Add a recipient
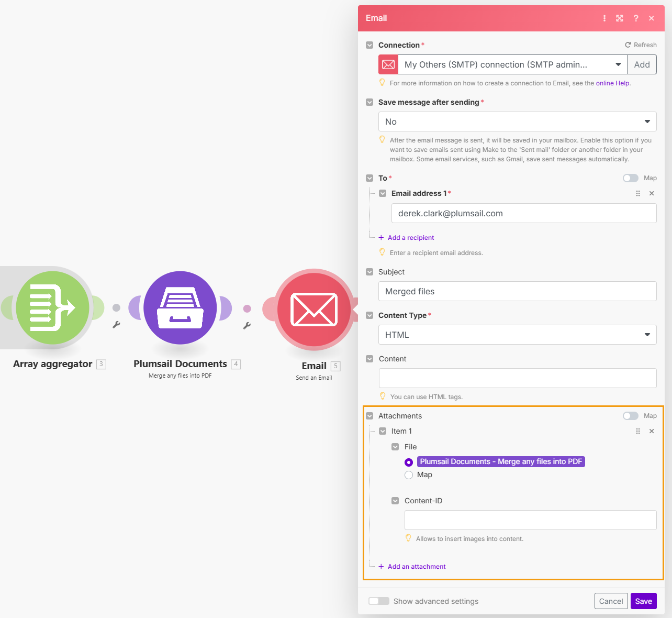 (x=406, y=238)
